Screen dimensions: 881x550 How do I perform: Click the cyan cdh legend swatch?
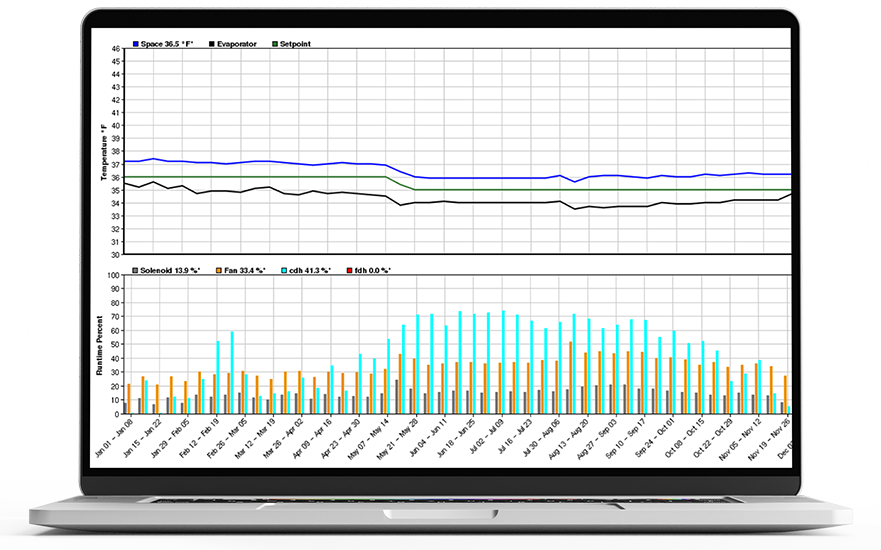pyautogui.click(x=284, y=270)
